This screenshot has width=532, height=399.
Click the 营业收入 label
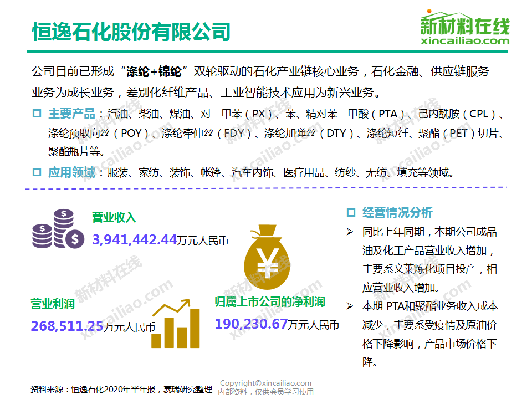(114, 217)
